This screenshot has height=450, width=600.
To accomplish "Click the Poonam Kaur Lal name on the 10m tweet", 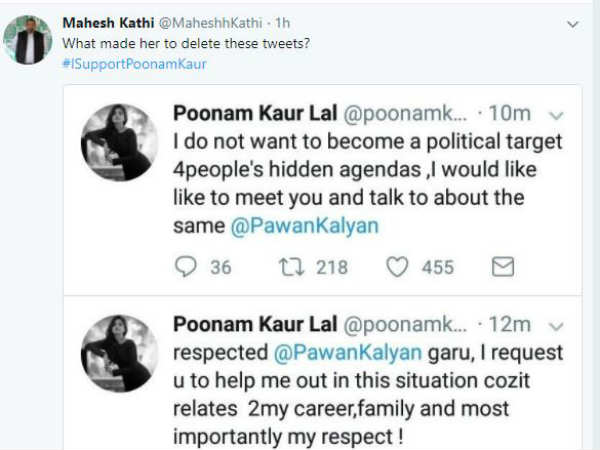I will pyautogui.click(x=256, y=115).
